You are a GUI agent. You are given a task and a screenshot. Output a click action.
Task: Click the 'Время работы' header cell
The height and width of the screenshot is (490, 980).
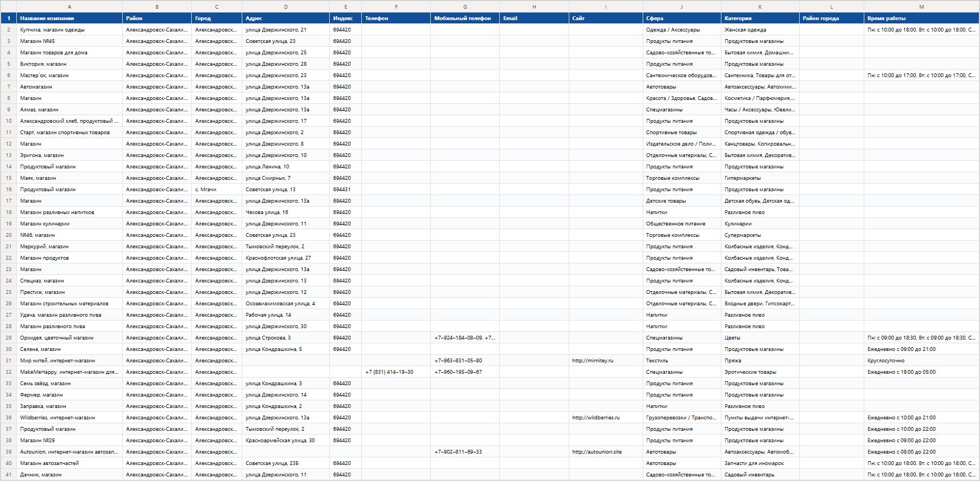(921, 18)
